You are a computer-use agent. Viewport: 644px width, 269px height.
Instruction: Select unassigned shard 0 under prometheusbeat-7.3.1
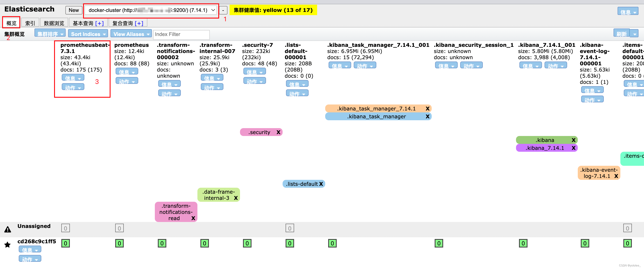click(x=66, y=228)
